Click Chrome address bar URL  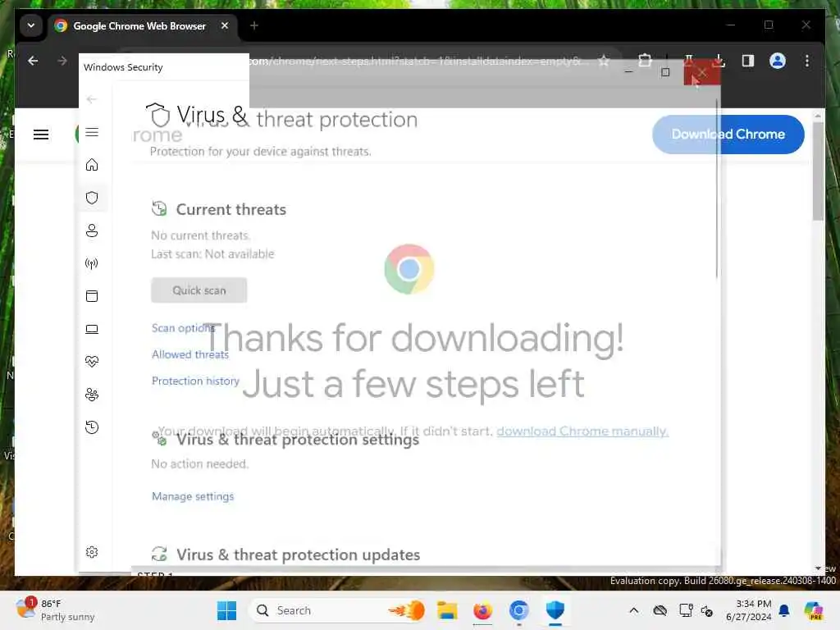point(418,61)
